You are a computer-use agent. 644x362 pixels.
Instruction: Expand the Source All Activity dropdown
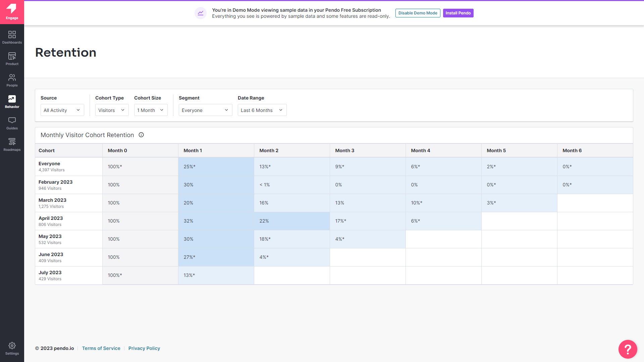62,110
